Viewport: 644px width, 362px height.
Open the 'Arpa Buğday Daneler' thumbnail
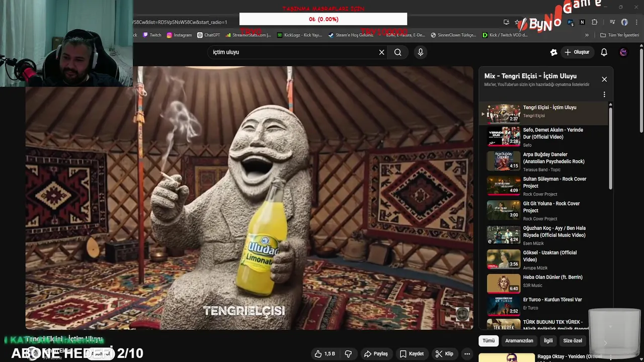click(x=504, y=161)
